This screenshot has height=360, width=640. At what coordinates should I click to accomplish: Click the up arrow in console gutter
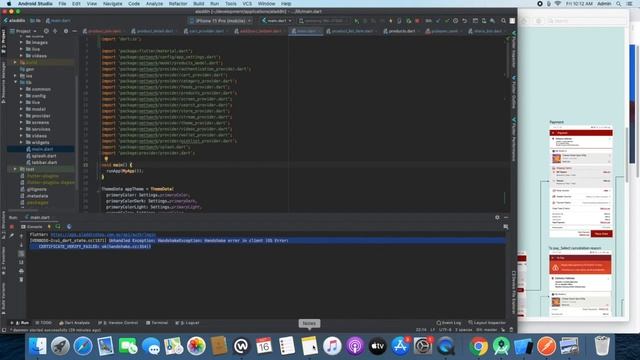(x=21, y=236)
